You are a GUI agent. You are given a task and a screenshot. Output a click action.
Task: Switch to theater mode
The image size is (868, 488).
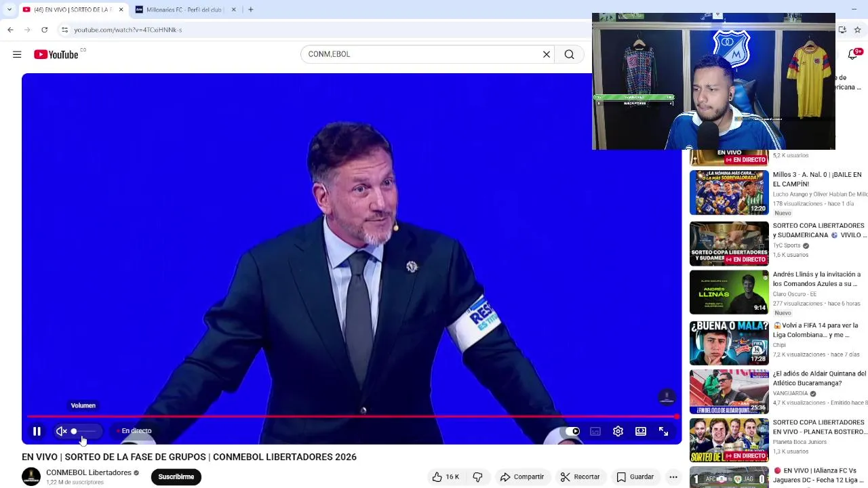click(641, 431)
